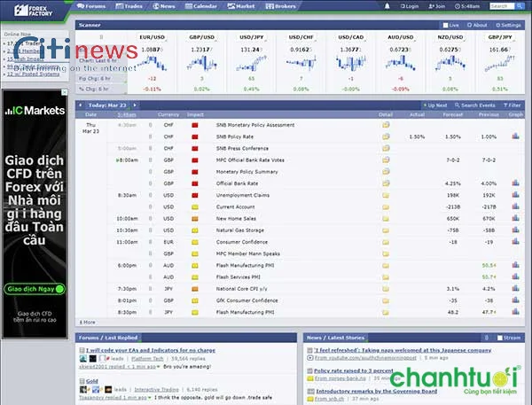Viewport: 532px width, 405px height.
Task: Show graph for National Core CPI y/y
Action: tap(516, 288)
